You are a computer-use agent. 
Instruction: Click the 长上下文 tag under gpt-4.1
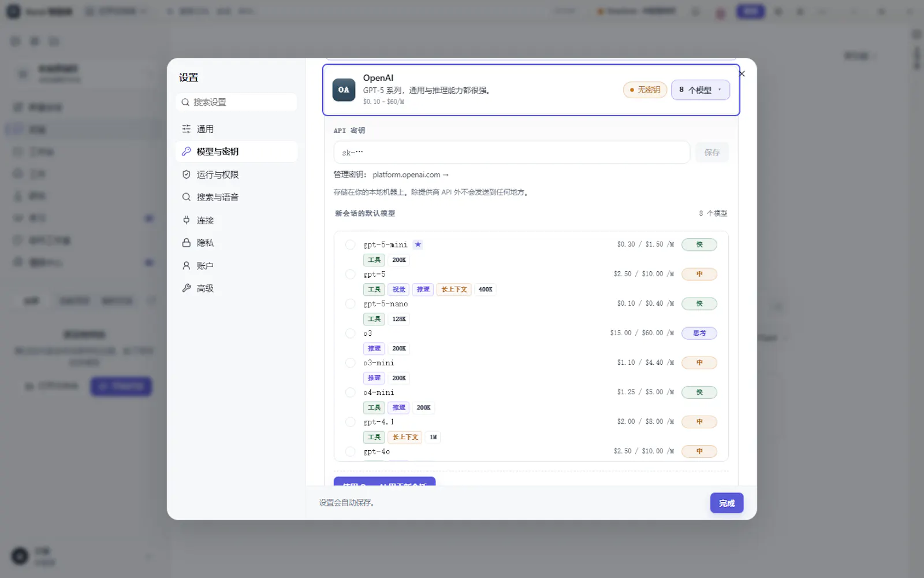point(405,437)
